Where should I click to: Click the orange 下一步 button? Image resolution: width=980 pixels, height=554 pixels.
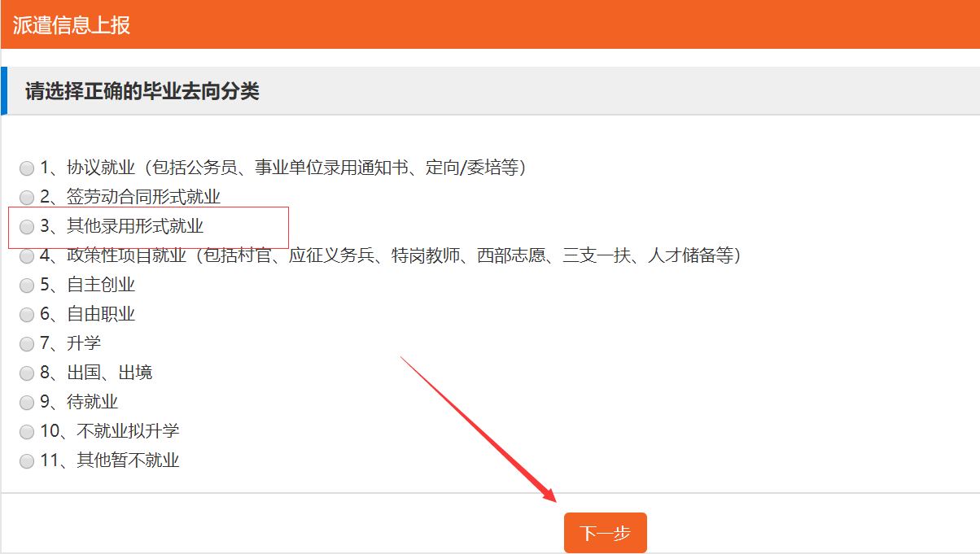pos(605,533)
